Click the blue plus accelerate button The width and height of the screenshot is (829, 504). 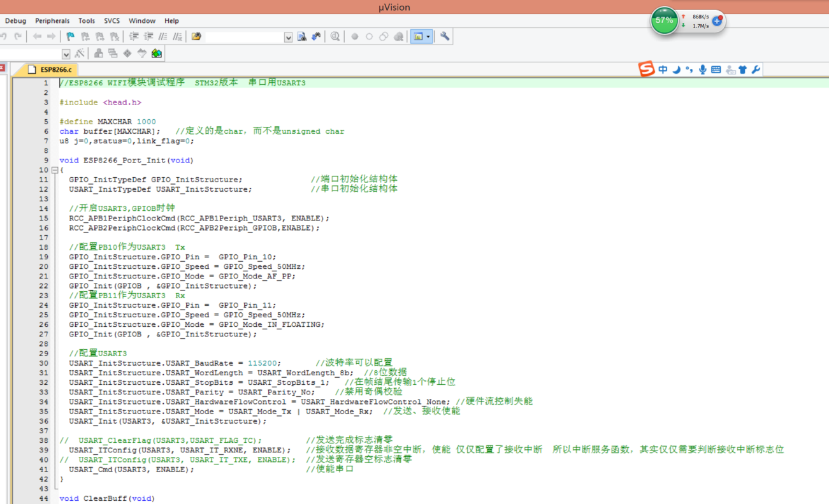717,21
